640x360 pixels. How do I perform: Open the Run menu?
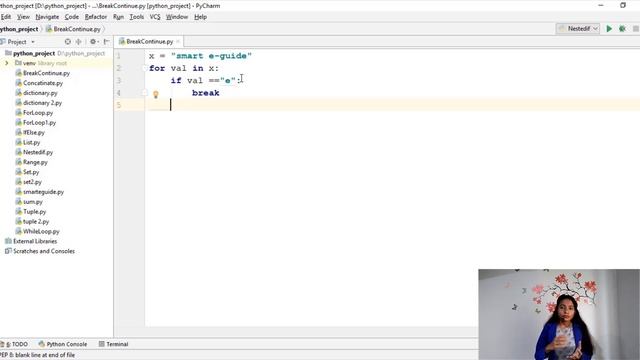coord(118,17)
